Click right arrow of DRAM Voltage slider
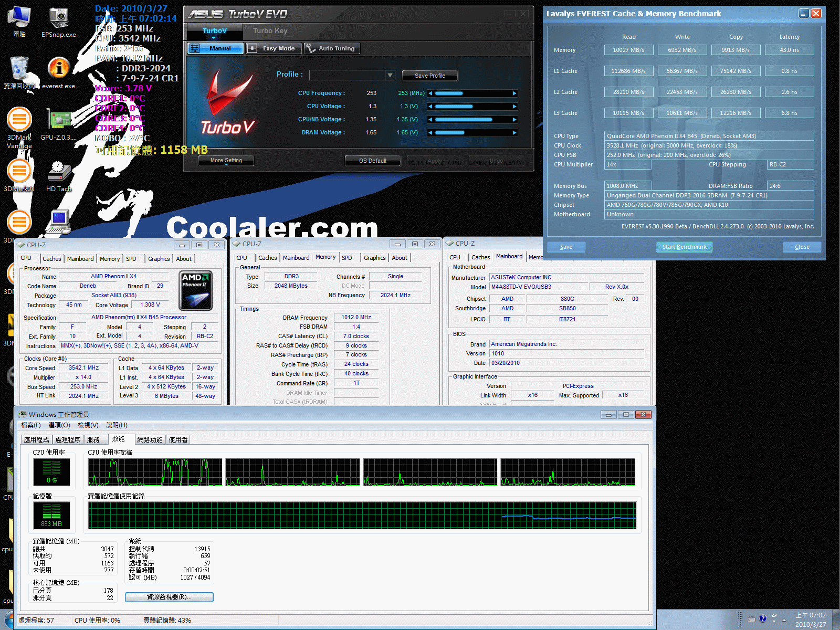 tap(514, 133)
